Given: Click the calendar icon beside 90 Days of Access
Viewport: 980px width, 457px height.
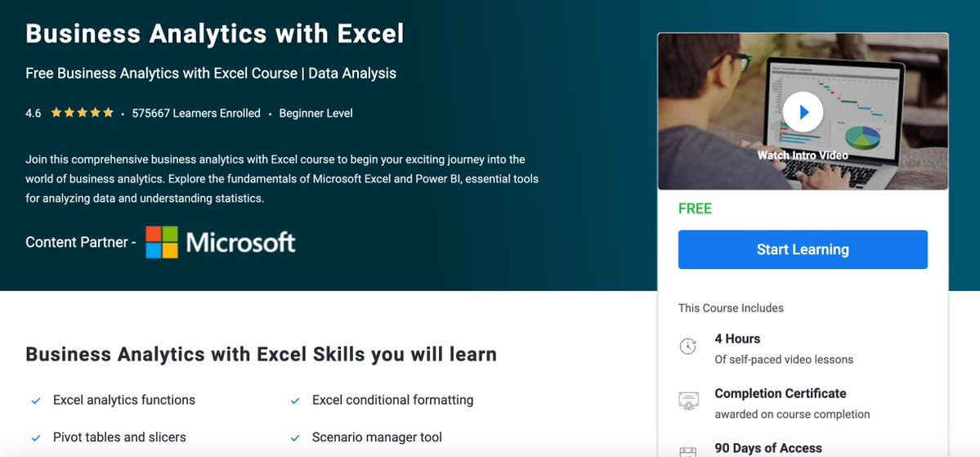Looking at the screenshot, I should [688, 450].
